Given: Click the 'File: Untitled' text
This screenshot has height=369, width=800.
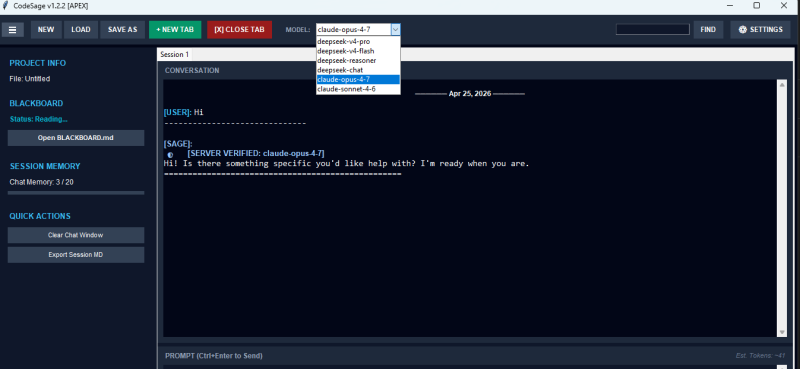Looking at the screenshot, I should click(x=30, y=79).
